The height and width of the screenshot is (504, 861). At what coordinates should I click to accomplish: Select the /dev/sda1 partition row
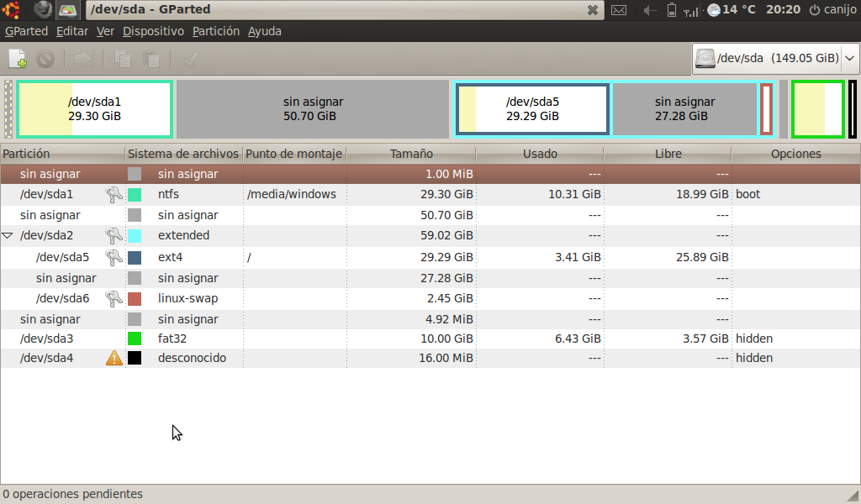430,194
